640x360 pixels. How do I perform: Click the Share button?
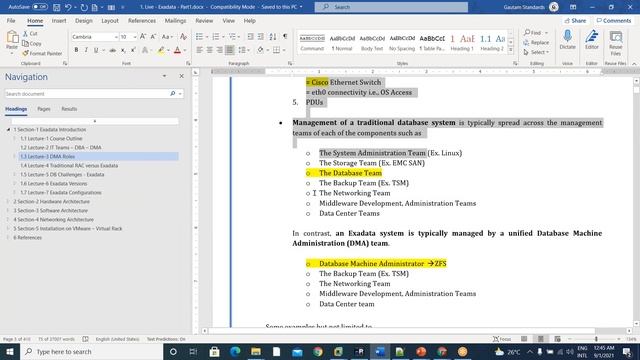coord(576,20)
